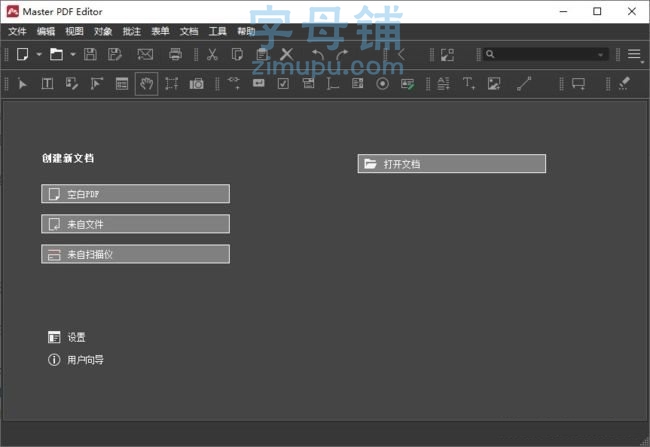Viewport: 650px width, 447px height.
Task: Select the arrow selection tool
Action: [x=22, y=84]
